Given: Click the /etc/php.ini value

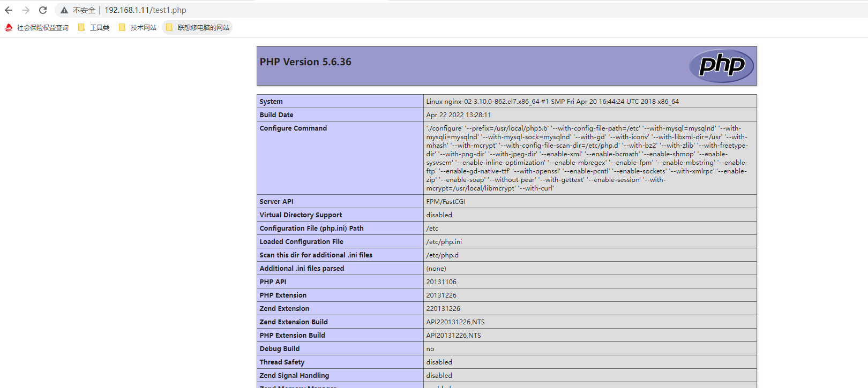Looking at the screenshot, I should (x=444, y=242).
